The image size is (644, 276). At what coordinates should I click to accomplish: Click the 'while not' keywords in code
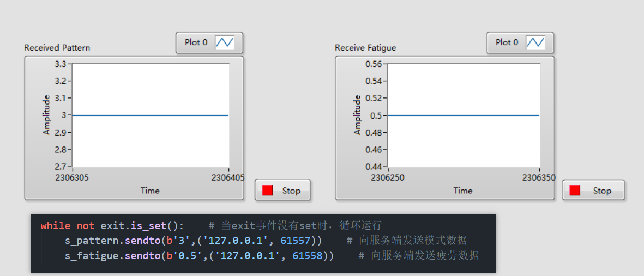point(68,225)
